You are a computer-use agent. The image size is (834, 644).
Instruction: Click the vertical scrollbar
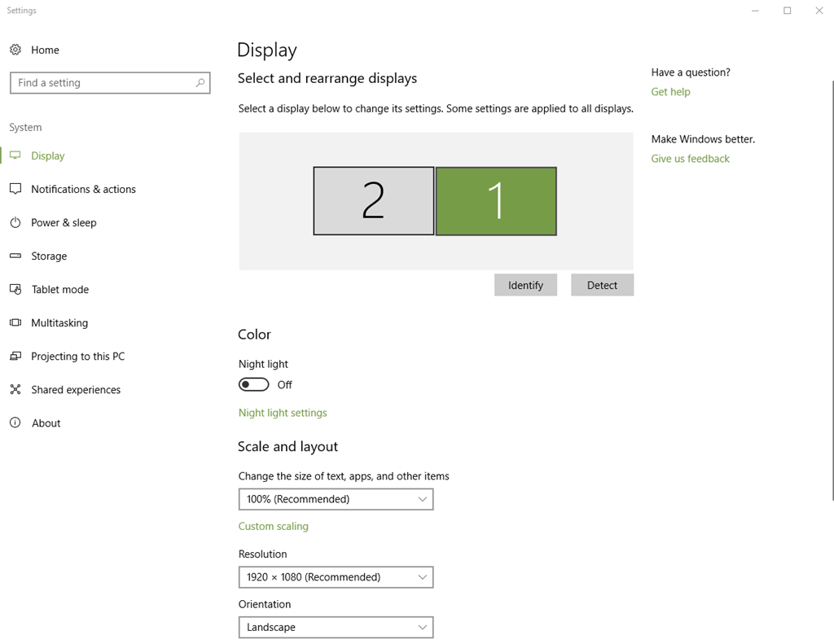[832, 291]
